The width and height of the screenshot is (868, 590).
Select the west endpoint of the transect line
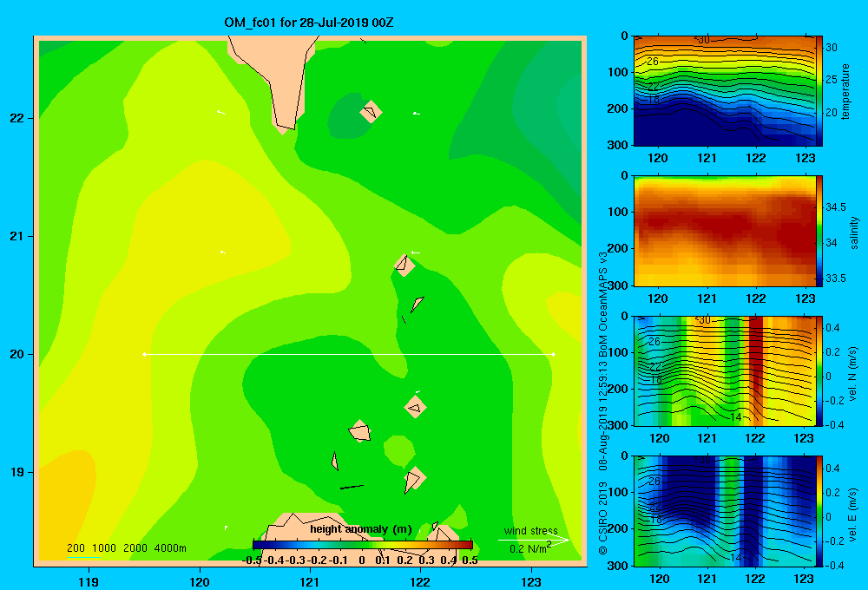coord(144,354)
